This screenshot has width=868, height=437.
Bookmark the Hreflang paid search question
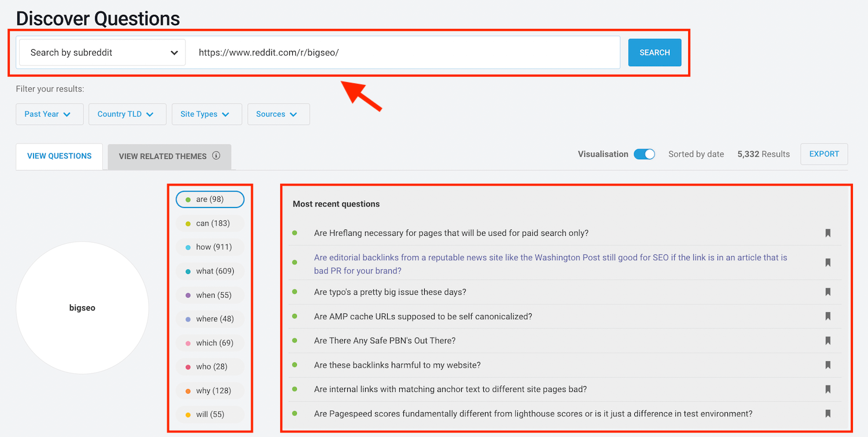pyautogui.click(x=828, y=233)
